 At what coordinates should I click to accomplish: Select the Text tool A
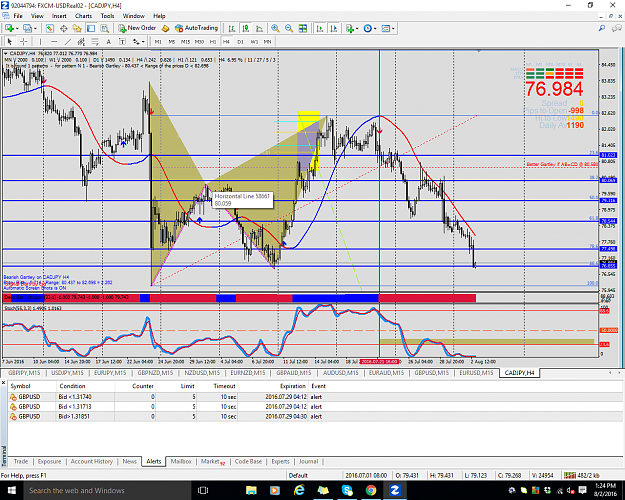[108, 41]
